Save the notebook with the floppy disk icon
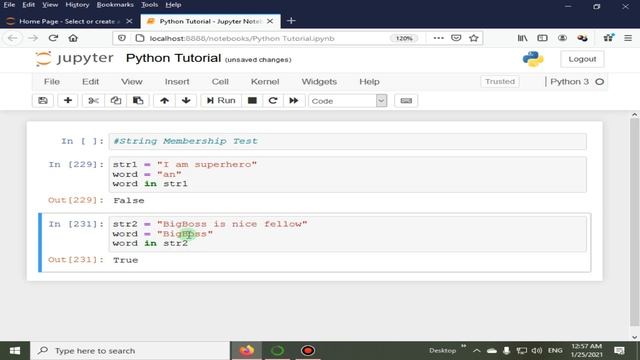This screenshot has height=360, width=640. [43, 100]
